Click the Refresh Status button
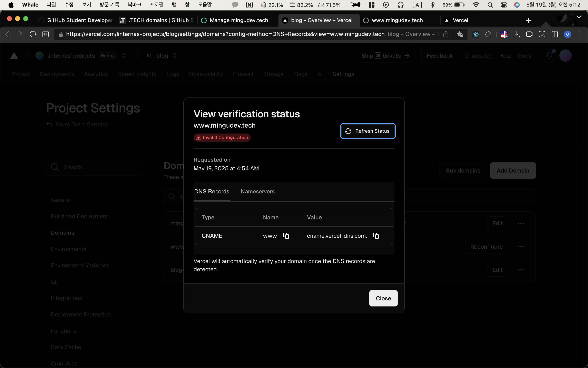The image size is (588, 368). point(368,131)
